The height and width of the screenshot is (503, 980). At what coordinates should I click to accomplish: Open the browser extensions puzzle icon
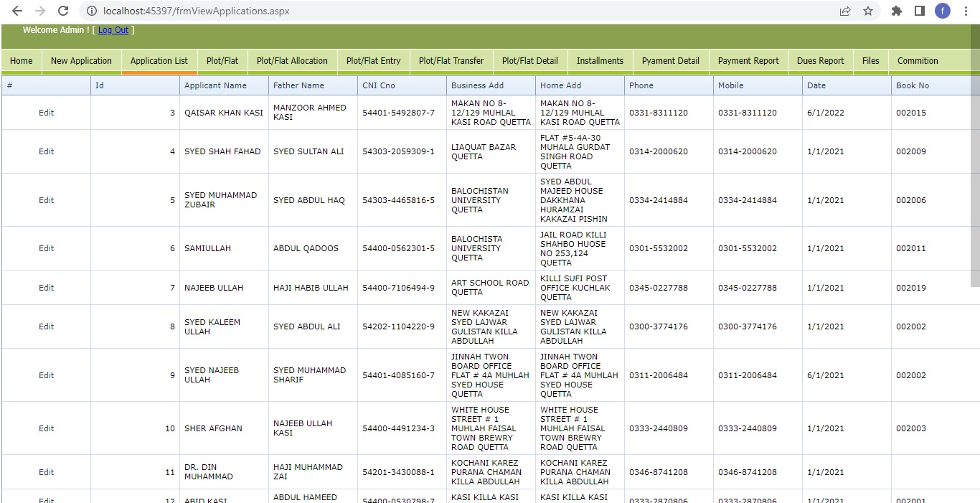[897, 11]
